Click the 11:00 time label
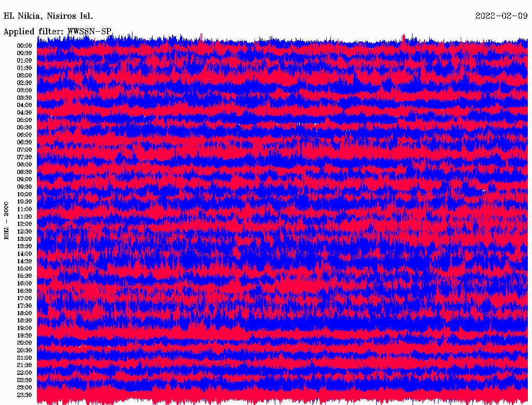532x405 pixels. click(24, 209)
